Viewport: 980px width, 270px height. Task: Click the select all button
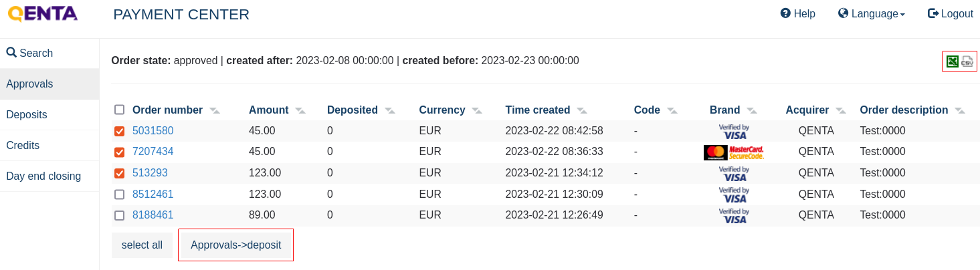[x=142, y=245]
